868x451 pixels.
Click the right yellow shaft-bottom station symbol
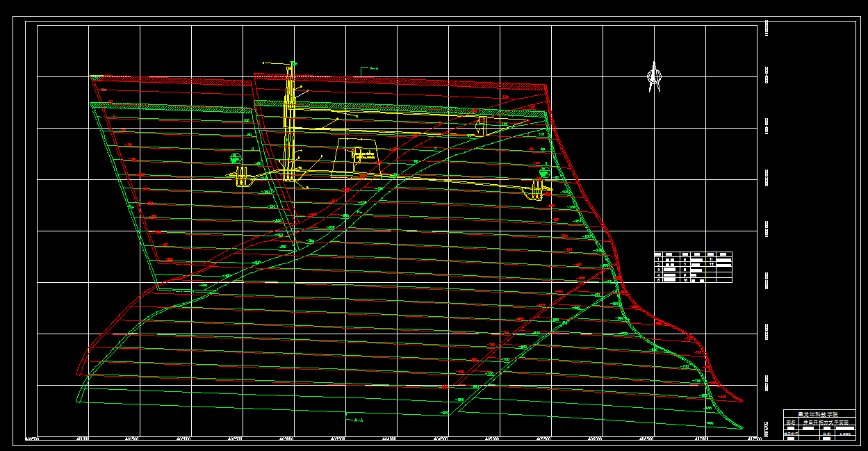click(x=537, y=190)
